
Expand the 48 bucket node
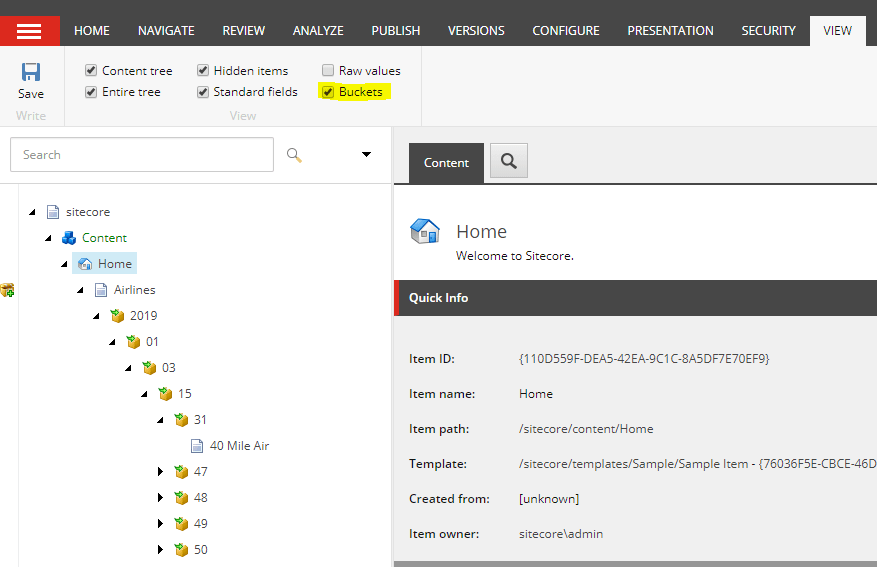tap(161, 498)
